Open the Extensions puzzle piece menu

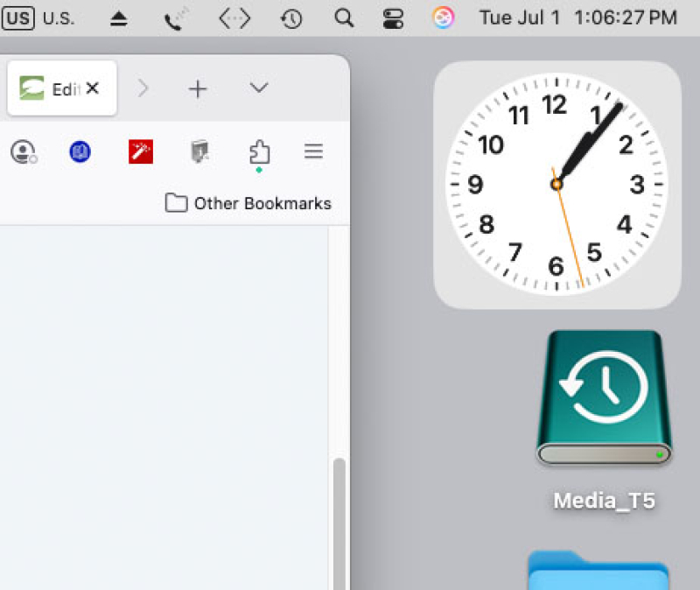pyautogui.click(x=259, y=152)
